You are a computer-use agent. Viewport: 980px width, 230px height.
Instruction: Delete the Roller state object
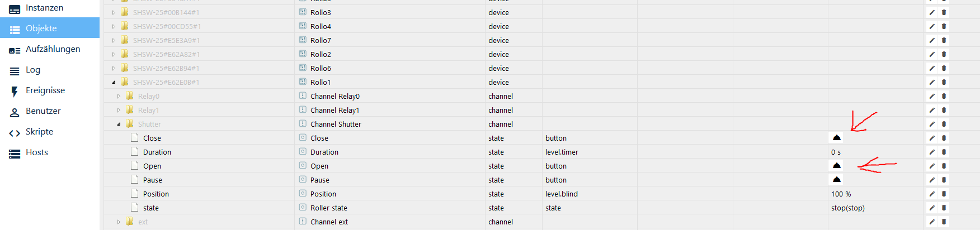click(944, 208)
